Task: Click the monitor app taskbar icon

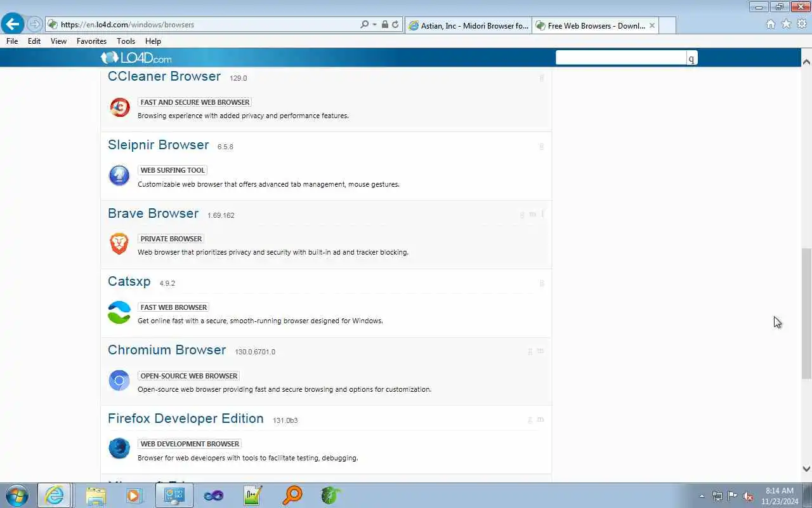Action: click(x=174, y=495)
